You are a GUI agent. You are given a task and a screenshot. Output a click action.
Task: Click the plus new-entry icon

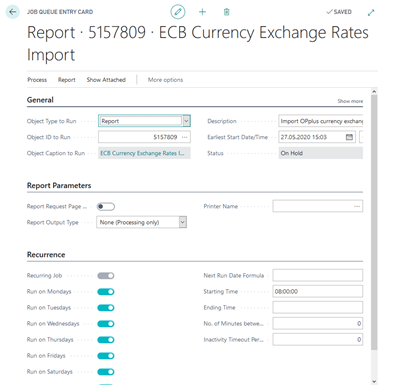202,12
